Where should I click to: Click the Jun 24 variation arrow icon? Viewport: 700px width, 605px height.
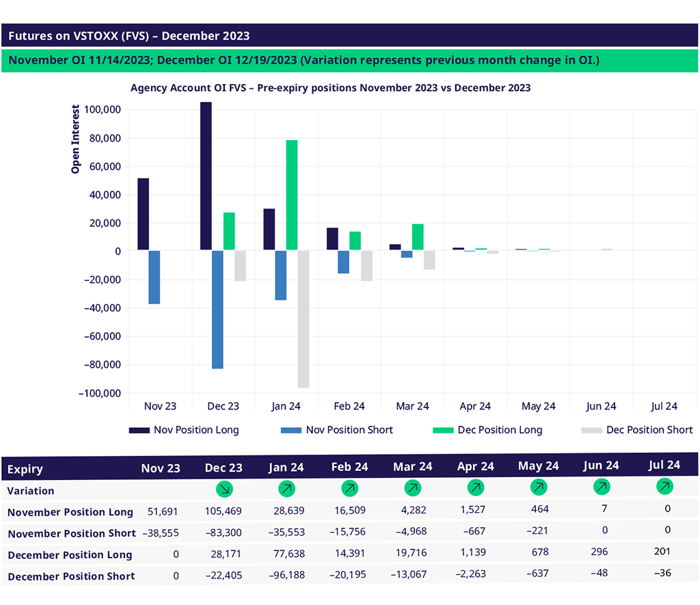click(602, 487)
